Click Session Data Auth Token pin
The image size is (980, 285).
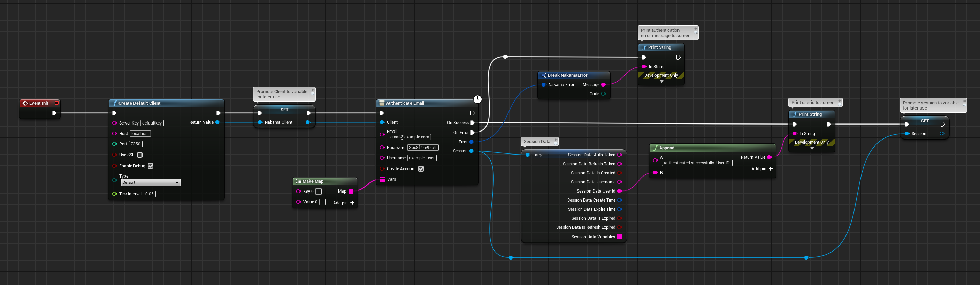[619, 155]
